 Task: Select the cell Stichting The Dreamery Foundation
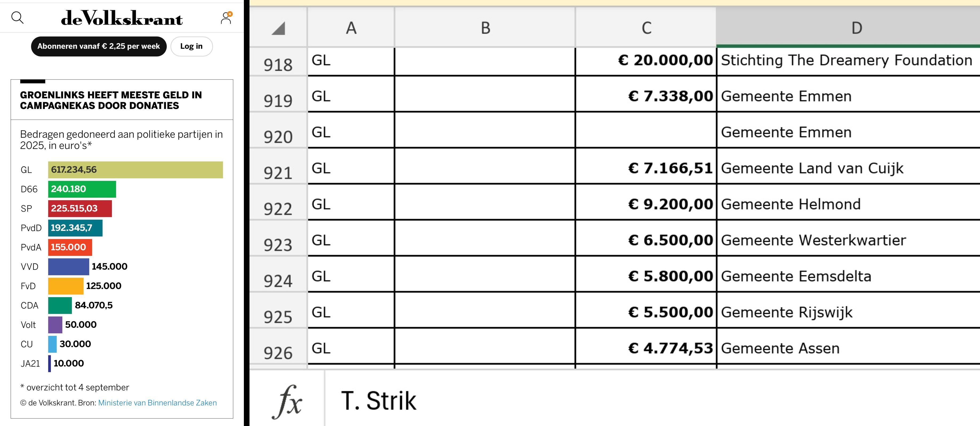[x=846, y=60]
